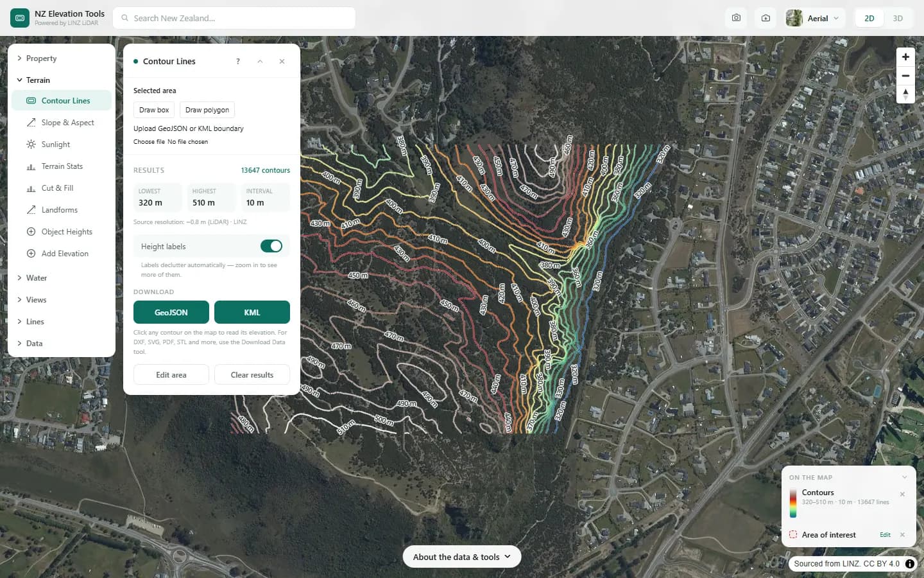Expand the Data section
The height and width of the screenshot is (578, 924).
coord(62,344)
